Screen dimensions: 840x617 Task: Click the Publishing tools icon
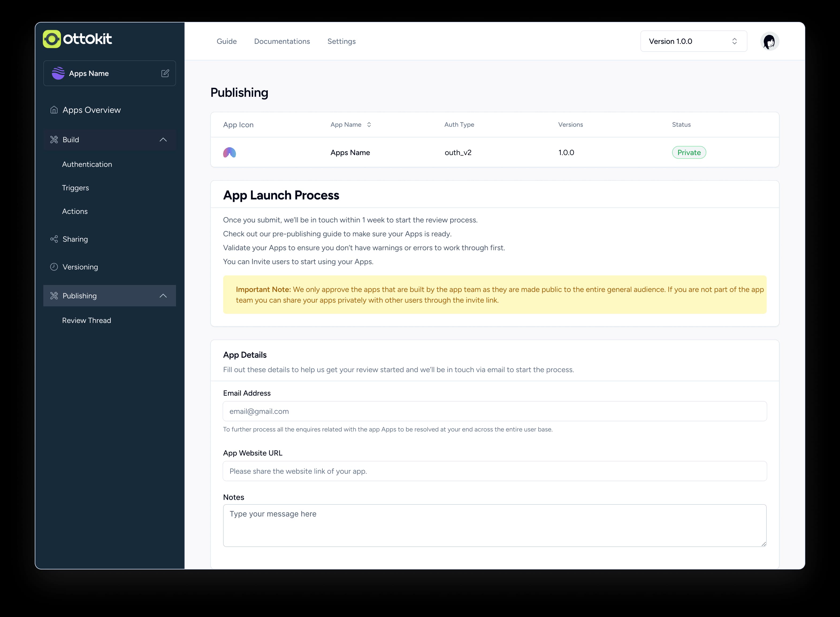click(x=54, y=295)
